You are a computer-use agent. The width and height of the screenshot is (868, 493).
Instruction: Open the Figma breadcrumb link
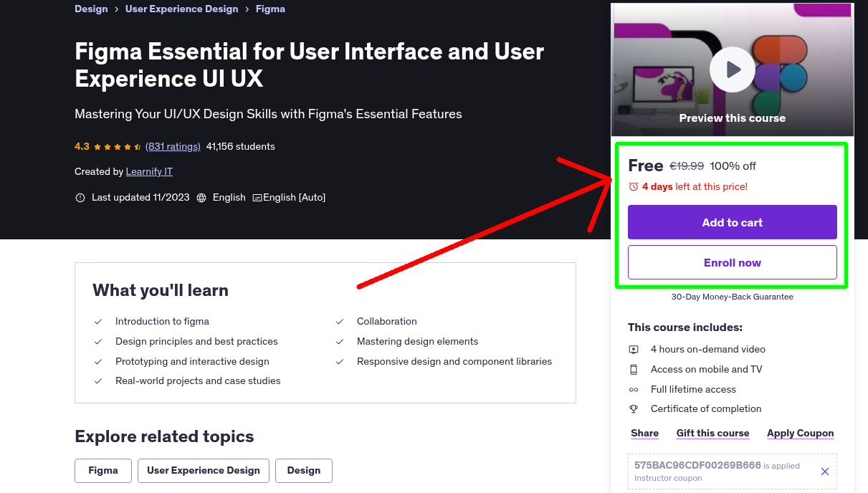(x=270, y=9)
